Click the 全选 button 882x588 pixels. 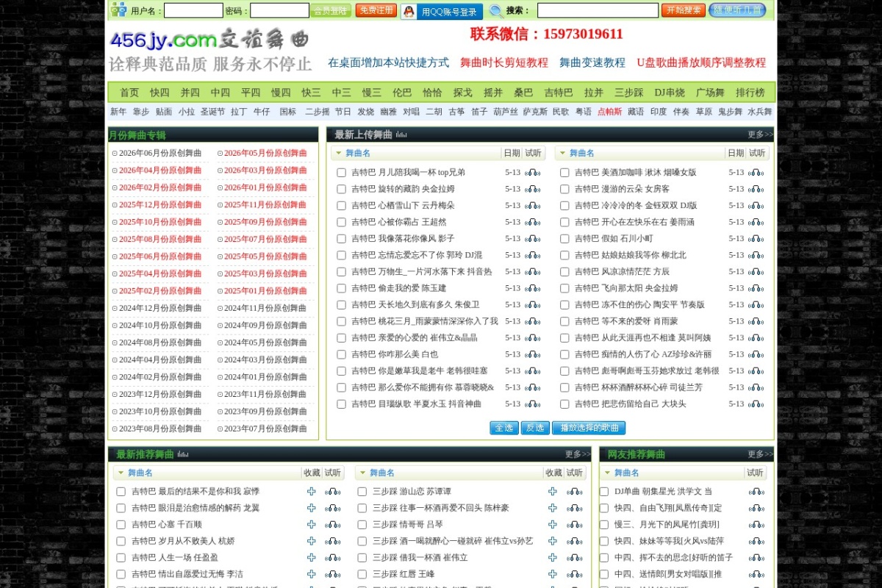504,428
